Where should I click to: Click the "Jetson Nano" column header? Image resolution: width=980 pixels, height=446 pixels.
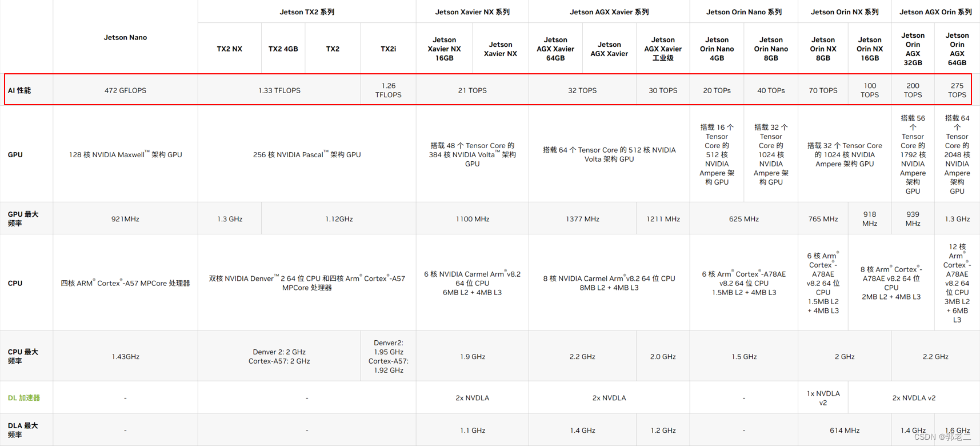[x=125, y=37]
